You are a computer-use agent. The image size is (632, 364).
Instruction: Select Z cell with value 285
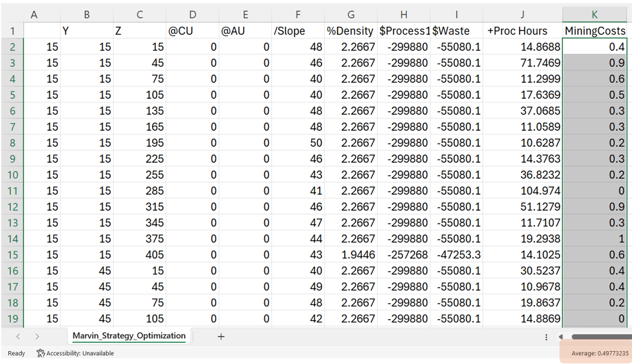(140, 191)
